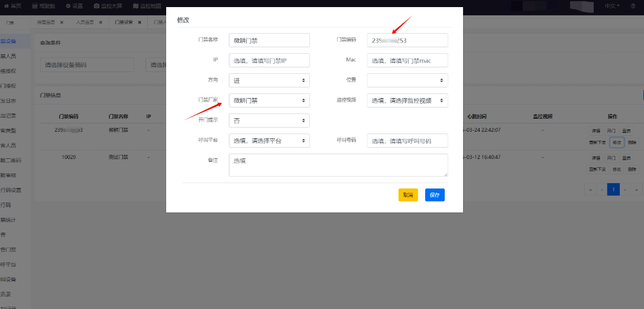Screen dimensions: 644x309
Task: Close the 房屋信息 tab with its X
Action: point(62,22)
